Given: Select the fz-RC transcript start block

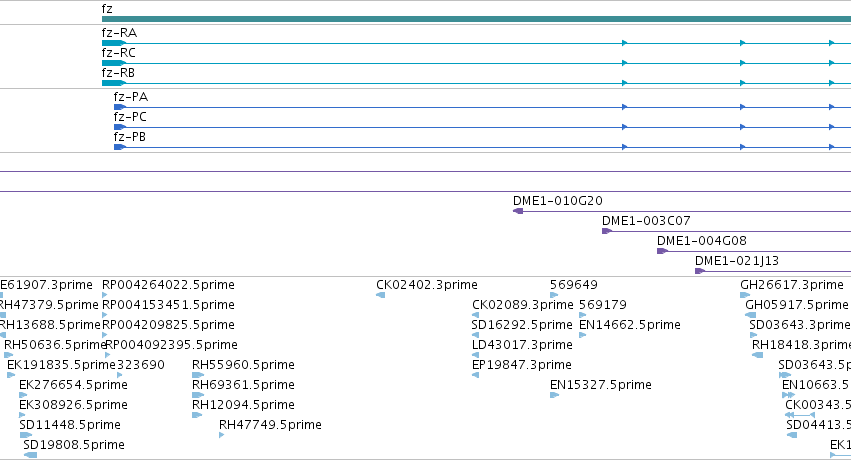Looking at the screenshot, I should tap(113, 63).
